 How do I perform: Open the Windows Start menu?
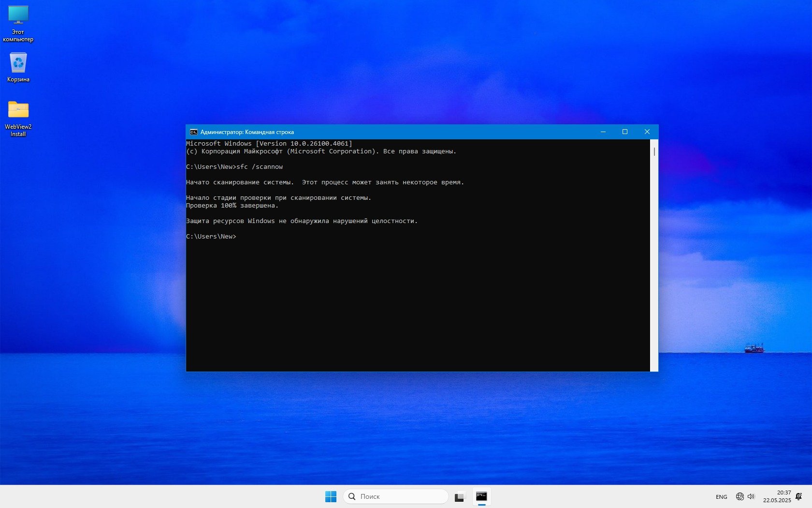pos(331,496)
